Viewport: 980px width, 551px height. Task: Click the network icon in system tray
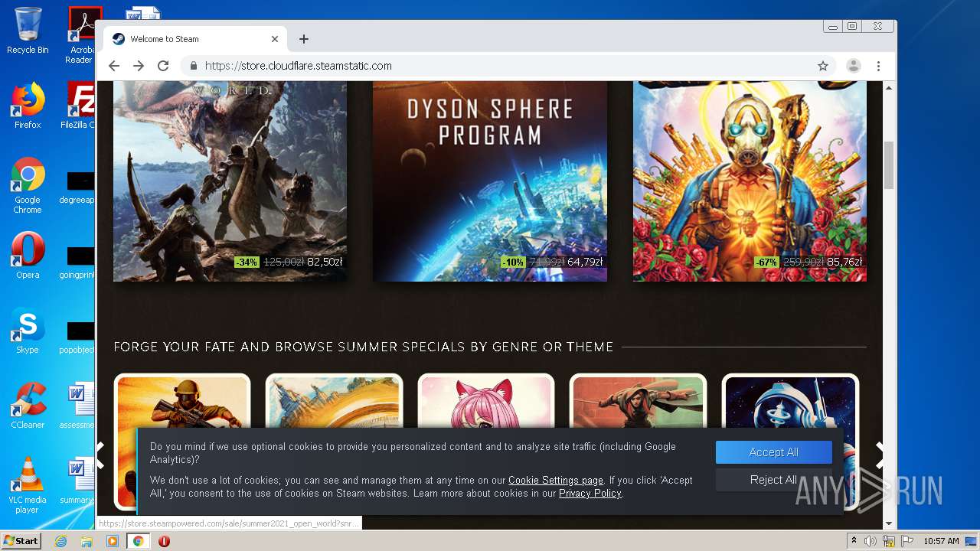click(x=888, y=541)
